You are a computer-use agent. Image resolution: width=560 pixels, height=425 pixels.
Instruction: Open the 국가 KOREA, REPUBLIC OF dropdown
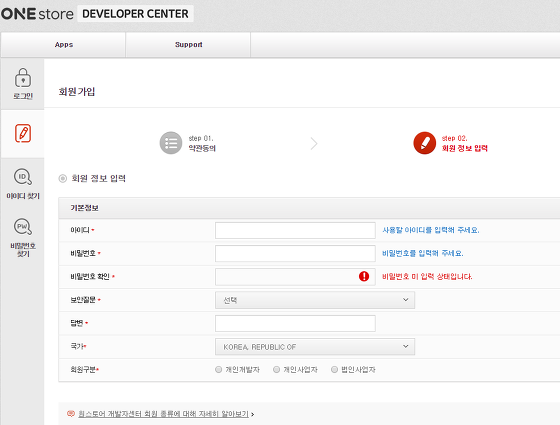pos(315,346)
